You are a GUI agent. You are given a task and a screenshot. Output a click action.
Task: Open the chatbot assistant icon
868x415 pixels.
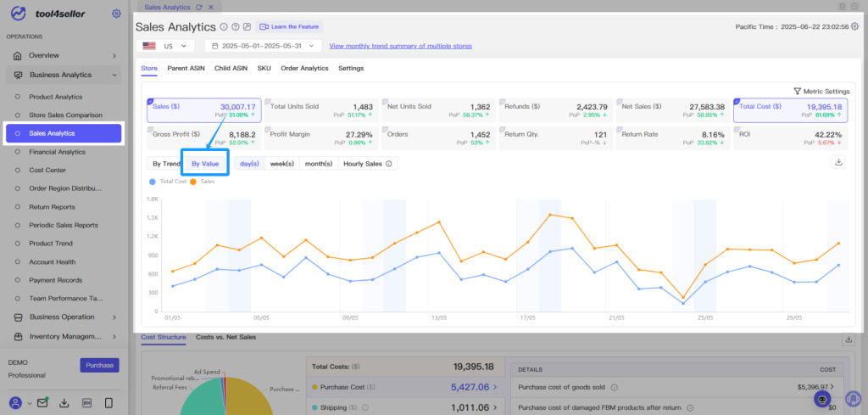tap(822, 398)
